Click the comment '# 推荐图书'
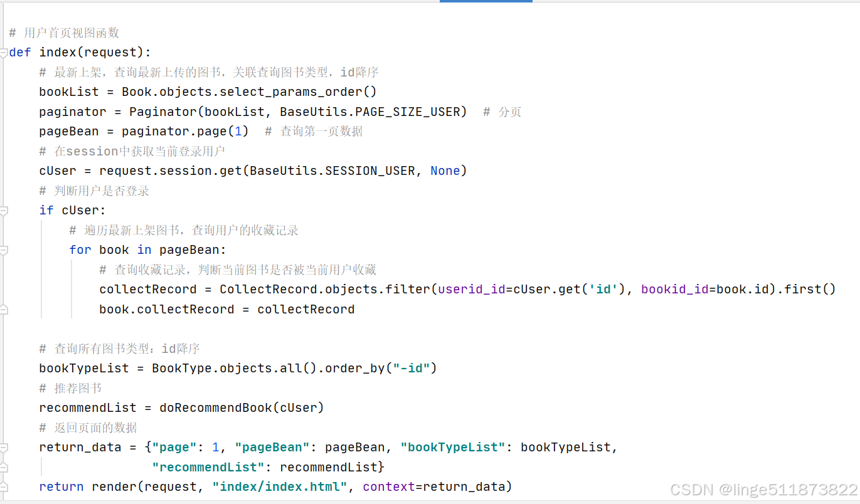 [70, 388]
